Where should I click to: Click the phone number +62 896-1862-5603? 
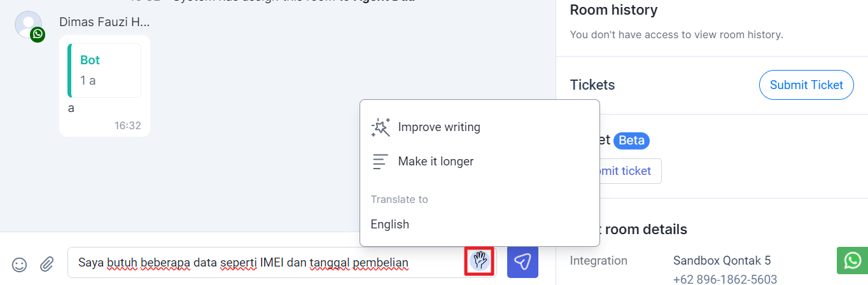[x=725, y=279]
